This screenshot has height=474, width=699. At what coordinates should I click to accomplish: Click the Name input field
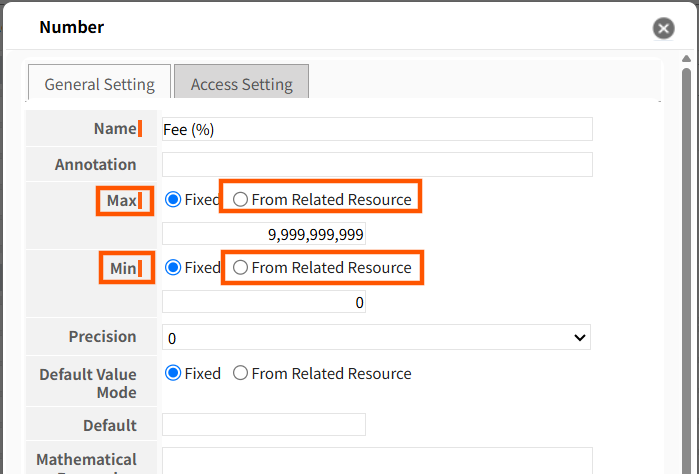pyautogui.click(x=377, y=129)
